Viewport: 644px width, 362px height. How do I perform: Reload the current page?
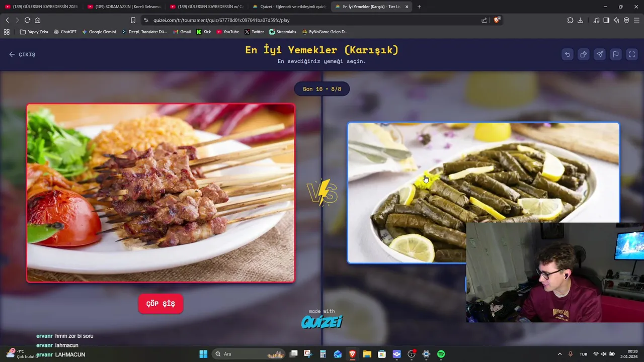(x=27, y=20)
